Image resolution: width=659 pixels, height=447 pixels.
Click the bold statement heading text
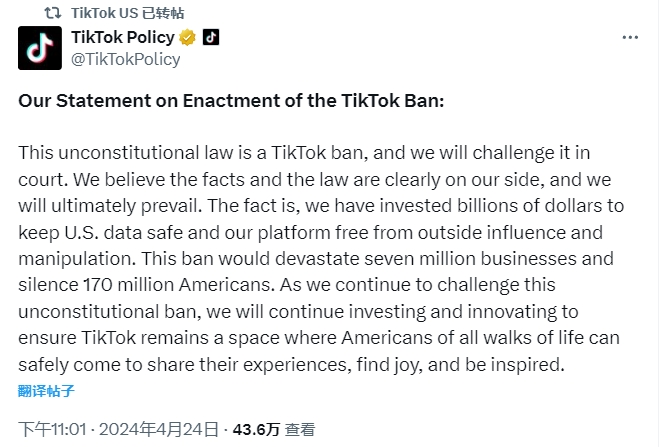point(238,101)
